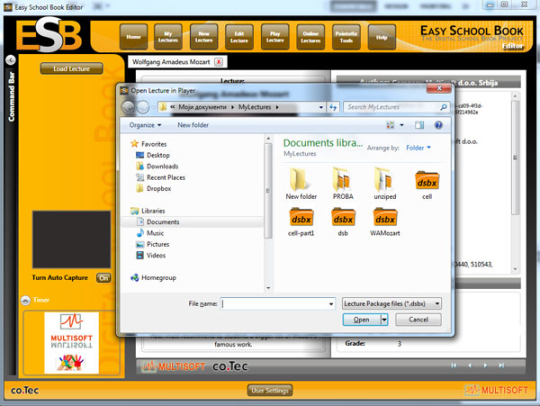Open the Paintsoftic Tools toolbar button

(x=346, y=37)
